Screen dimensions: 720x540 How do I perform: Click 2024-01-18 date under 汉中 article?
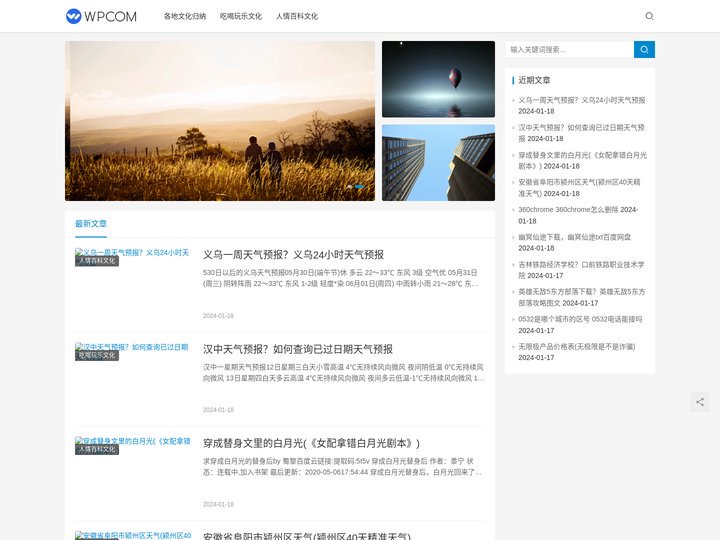point(218,410)
